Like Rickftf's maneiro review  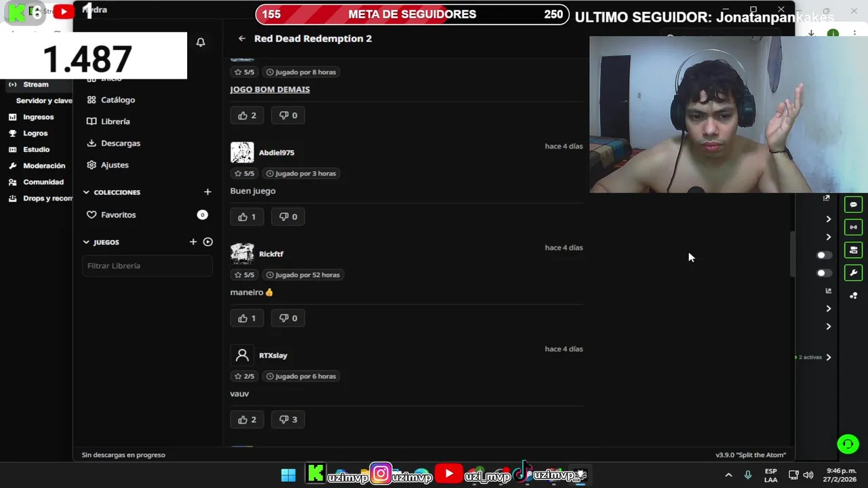coord(247,318)
